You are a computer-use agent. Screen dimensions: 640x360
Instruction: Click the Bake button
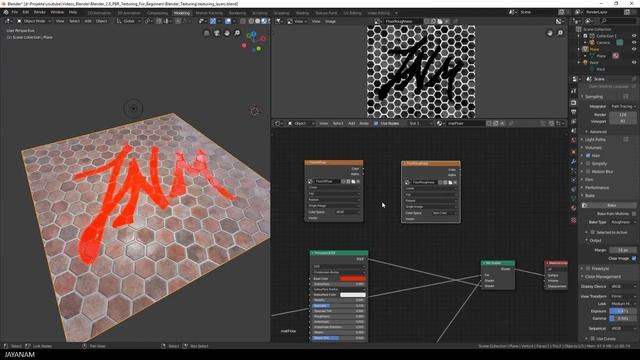(609, 205)
